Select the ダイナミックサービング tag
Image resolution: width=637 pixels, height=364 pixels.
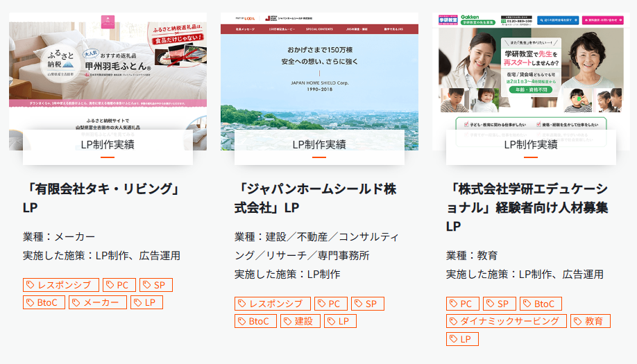506,321
